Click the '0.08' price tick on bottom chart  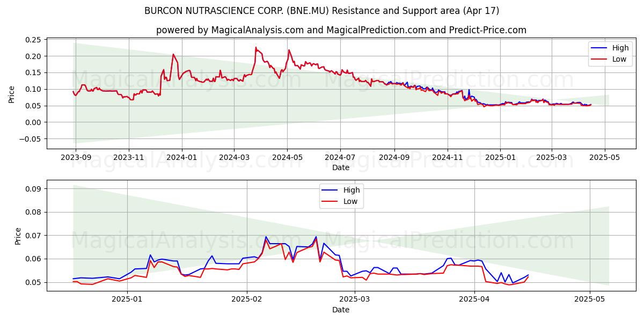[x=33, y=212]
